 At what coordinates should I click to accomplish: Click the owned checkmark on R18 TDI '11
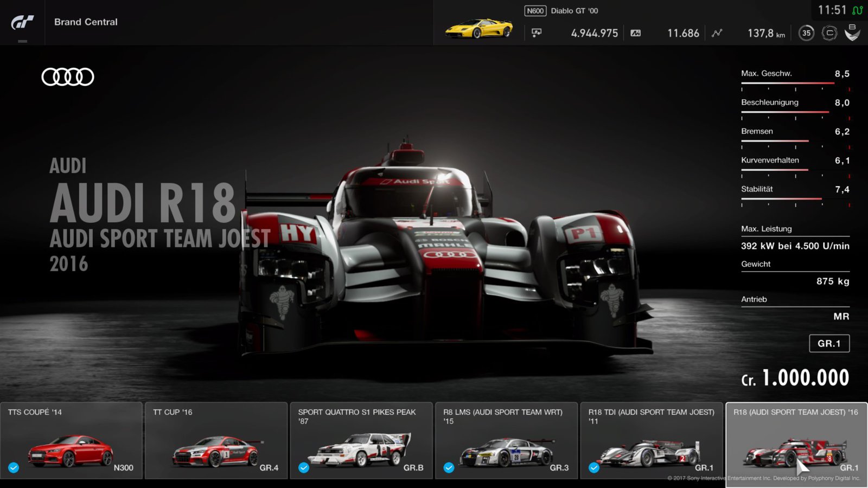(x=594, y=467)
